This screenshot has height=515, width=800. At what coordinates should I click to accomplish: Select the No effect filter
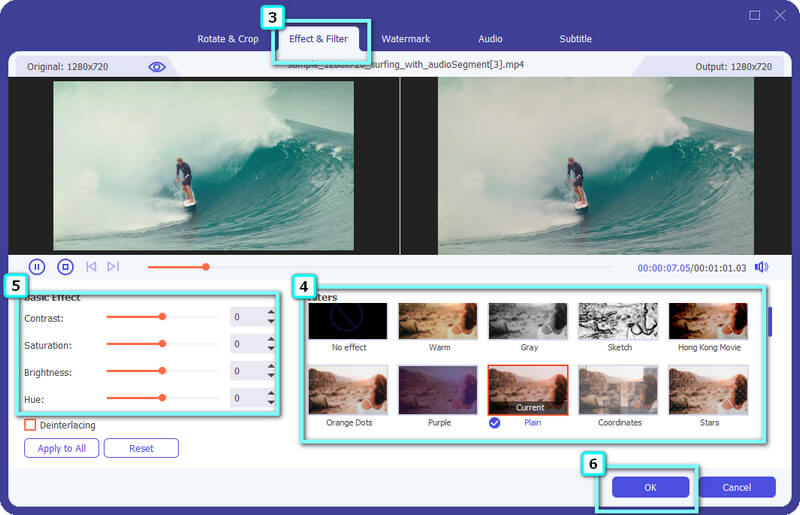pyautogui.click(x=348, y=321)
